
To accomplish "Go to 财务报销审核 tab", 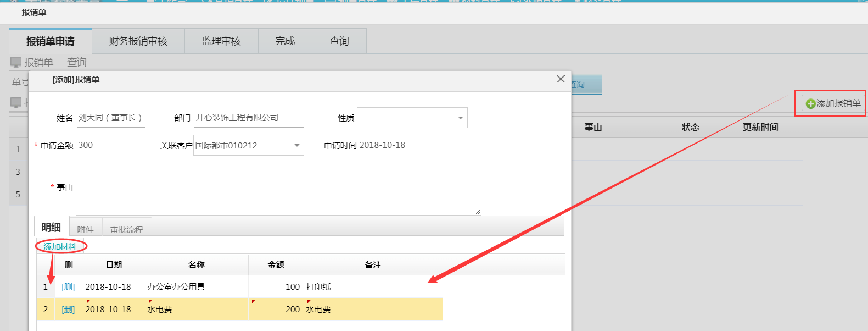I will click(138, 41).
